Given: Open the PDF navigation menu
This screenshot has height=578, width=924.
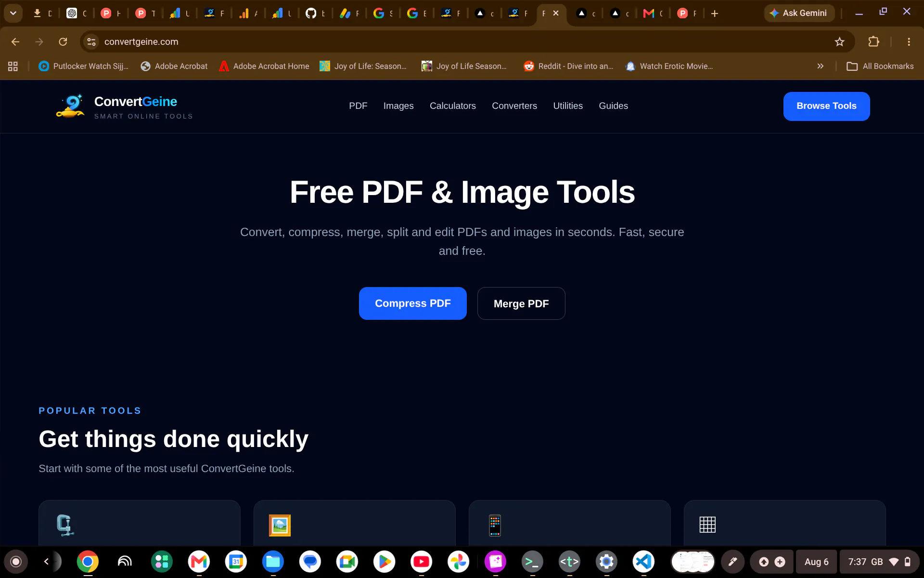Looking at the screenshot, I should [358, 106].
